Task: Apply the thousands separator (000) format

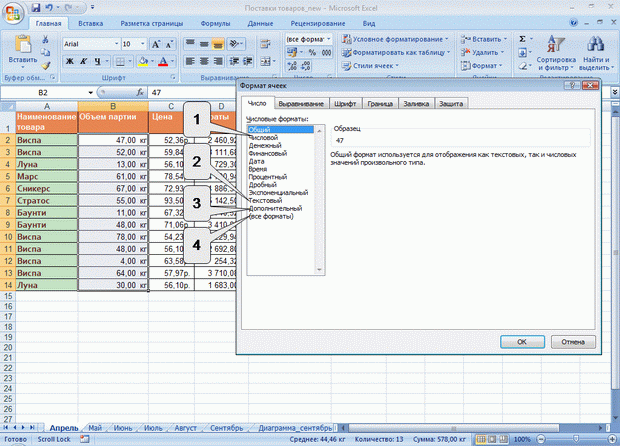Action: 326,52
